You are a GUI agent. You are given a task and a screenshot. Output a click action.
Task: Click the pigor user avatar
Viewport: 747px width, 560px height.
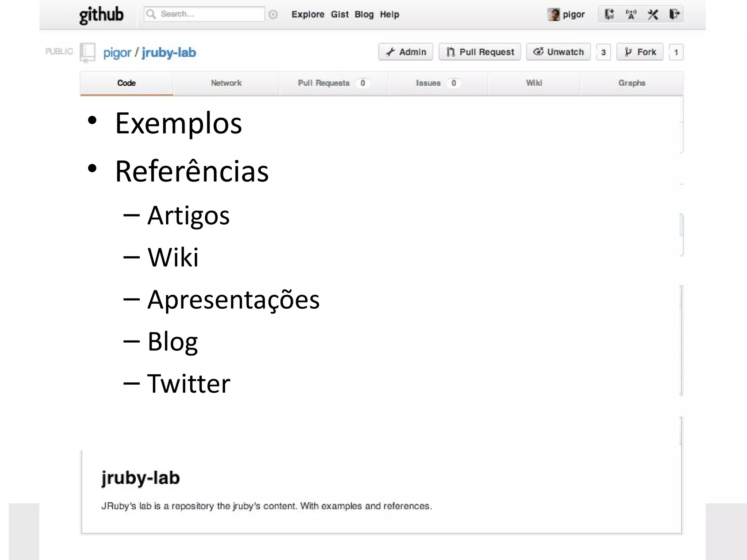point(553,15)
